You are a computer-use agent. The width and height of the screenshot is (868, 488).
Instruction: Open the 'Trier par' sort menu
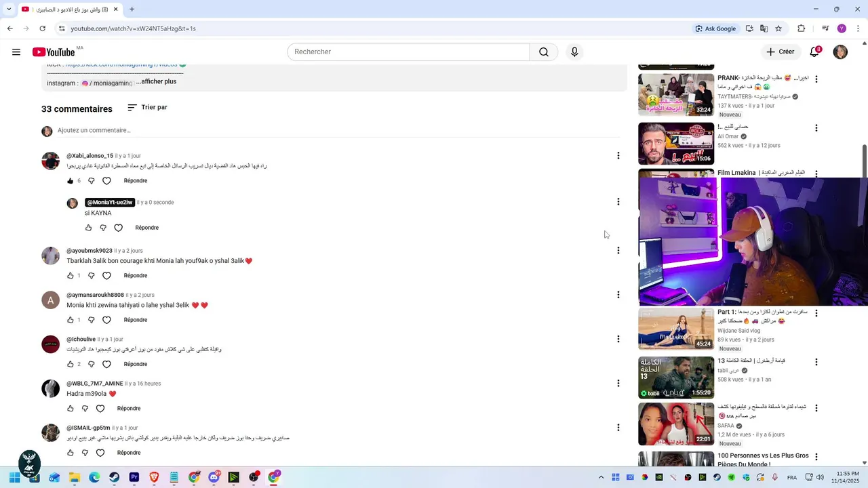pos(147,108)
